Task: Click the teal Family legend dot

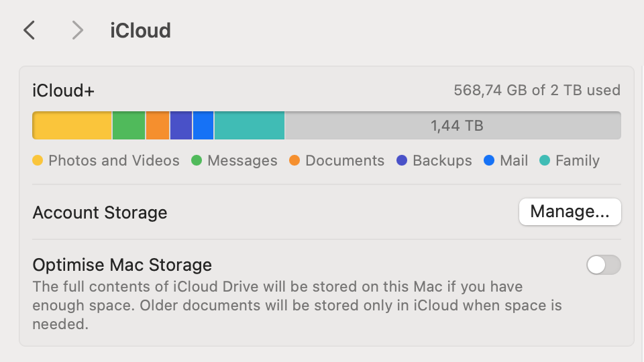Action: point(545,161)
